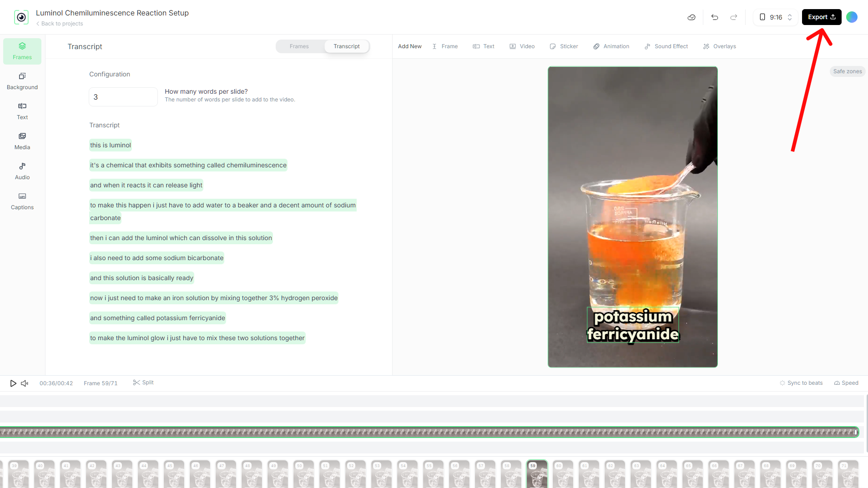Toggle Sync to beats
This screenshot has height=488, width=868.
tap(801, 383)
